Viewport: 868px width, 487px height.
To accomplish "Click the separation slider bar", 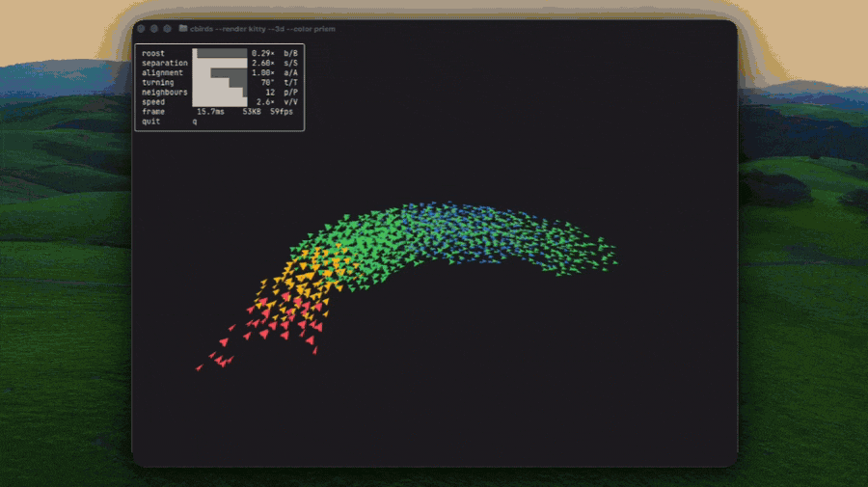I will 220,63.
